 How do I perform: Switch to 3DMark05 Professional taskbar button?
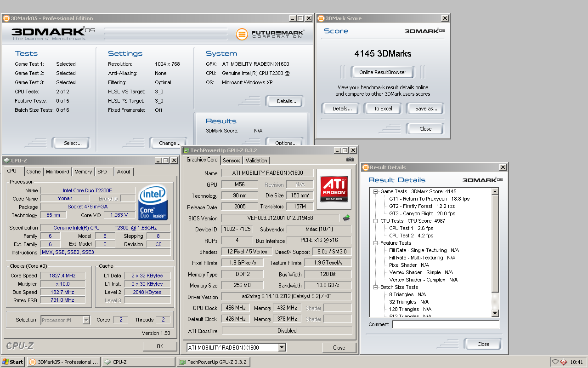point(64,362)
